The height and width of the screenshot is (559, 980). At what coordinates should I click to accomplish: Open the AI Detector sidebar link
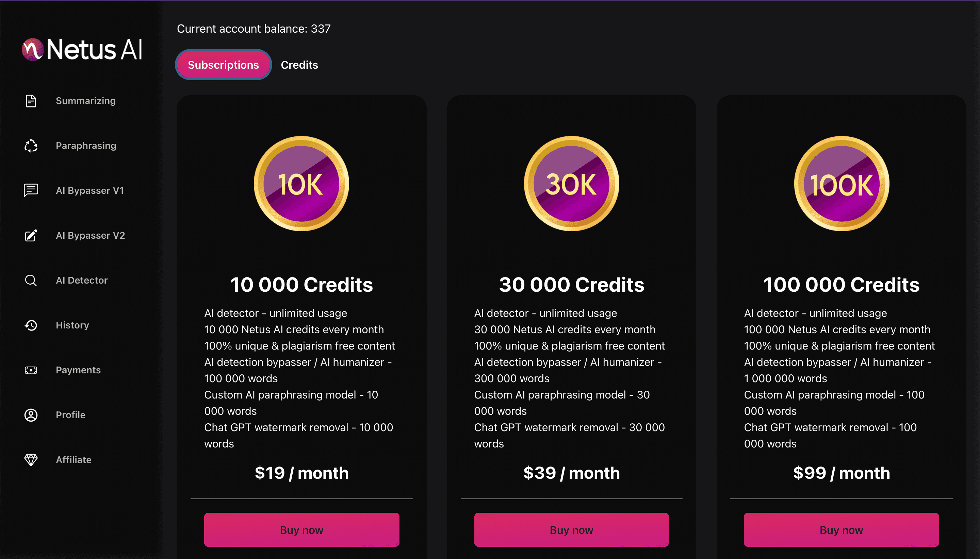coord(81,280)
